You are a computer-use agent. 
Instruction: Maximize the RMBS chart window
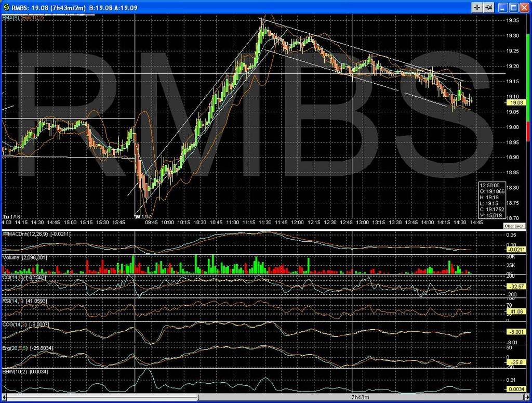click(x=514, y=7)
